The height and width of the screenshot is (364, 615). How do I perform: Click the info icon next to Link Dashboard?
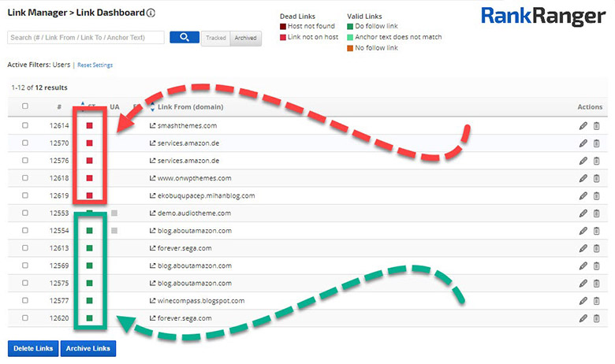point(151,13)
